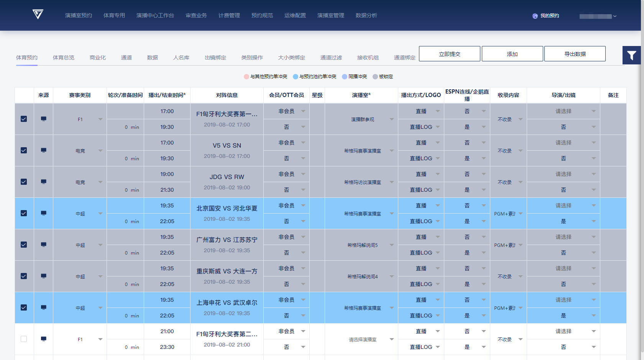Click the monitor source icon in 上海申花 VS 武汉卓尔 row
Image resolution: width=644 pixels, height=360 pixels.
point(44,307)
